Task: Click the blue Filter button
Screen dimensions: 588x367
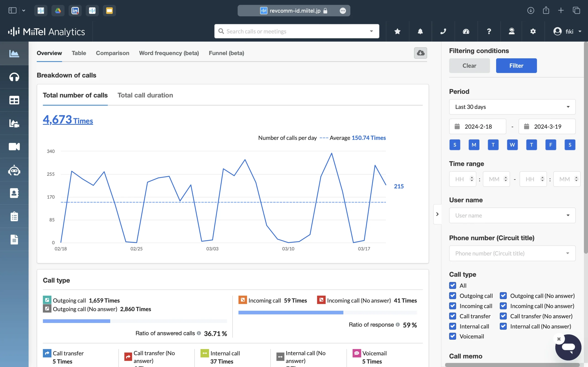Action: pyautogui.click(x=516, y=66)
